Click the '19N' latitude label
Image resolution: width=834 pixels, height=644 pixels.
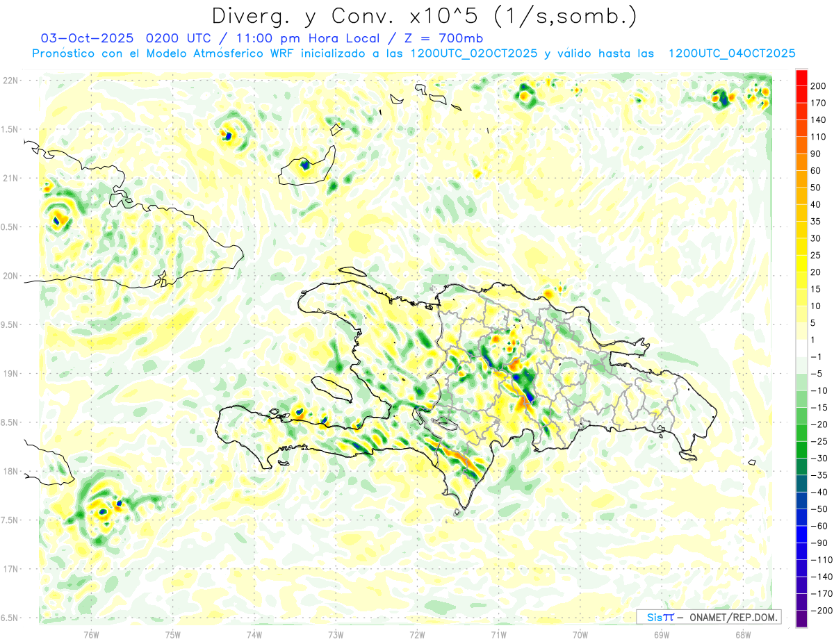10,373
